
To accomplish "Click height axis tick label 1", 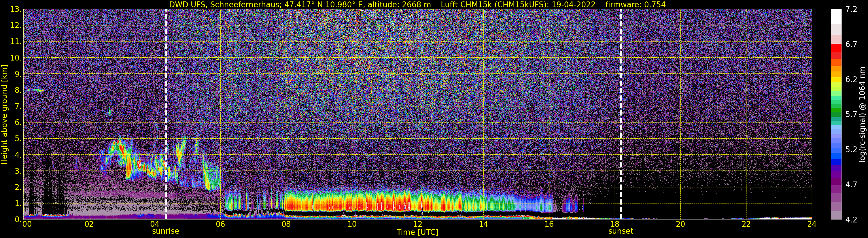I will click(18, 204).
